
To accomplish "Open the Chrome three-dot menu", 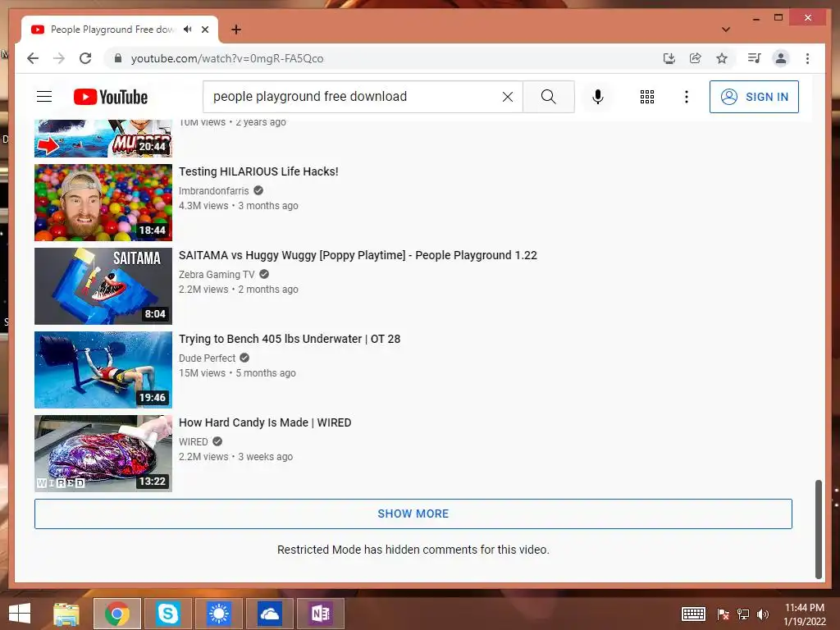I will point(807,58).
